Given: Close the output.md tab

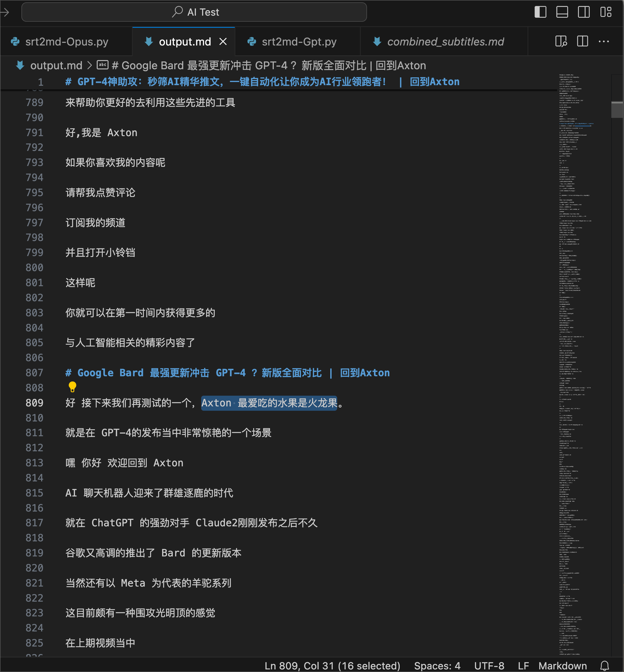Looking at the screenshot, I should pyautogui.click(x=223, y=41).
